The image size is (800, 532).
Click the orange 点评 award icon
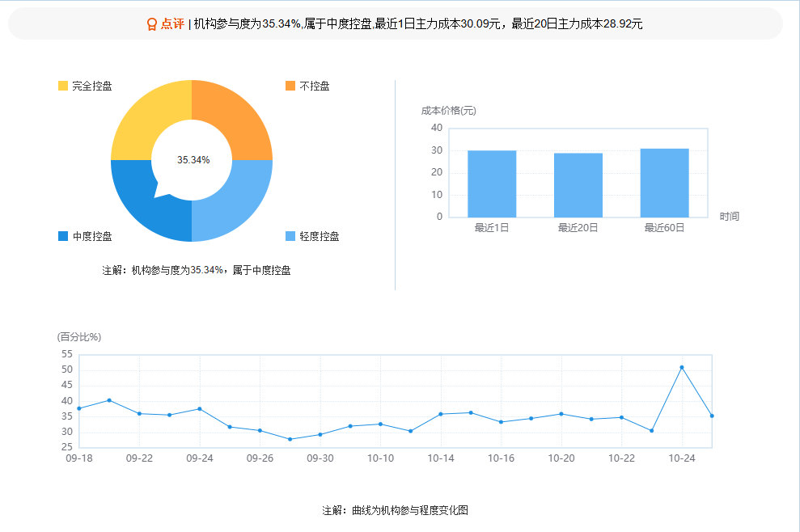click(x=151, y=24)
